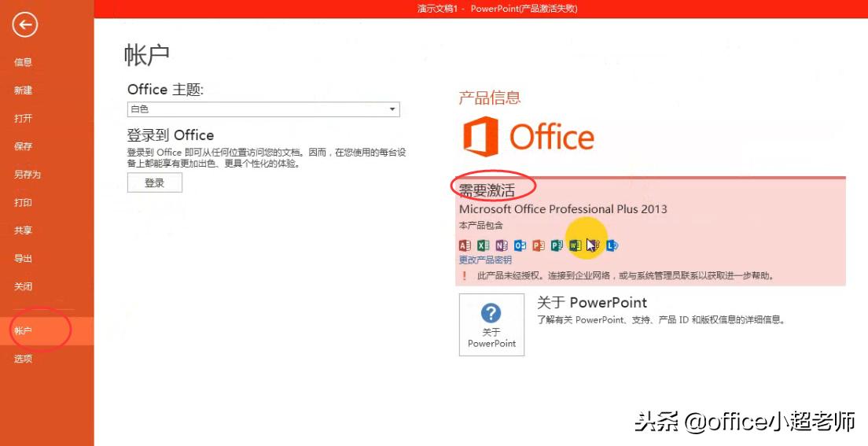
Task: Open the 信息 menu item
Action: pos(24,62)
